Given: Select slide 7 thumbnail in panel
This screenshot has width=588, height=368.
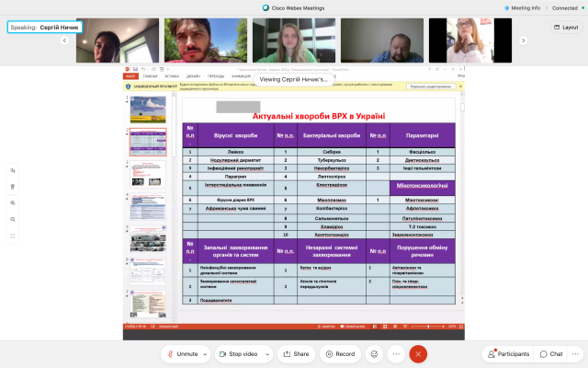Looking at the screenshot, I should (x=148, y=304).
